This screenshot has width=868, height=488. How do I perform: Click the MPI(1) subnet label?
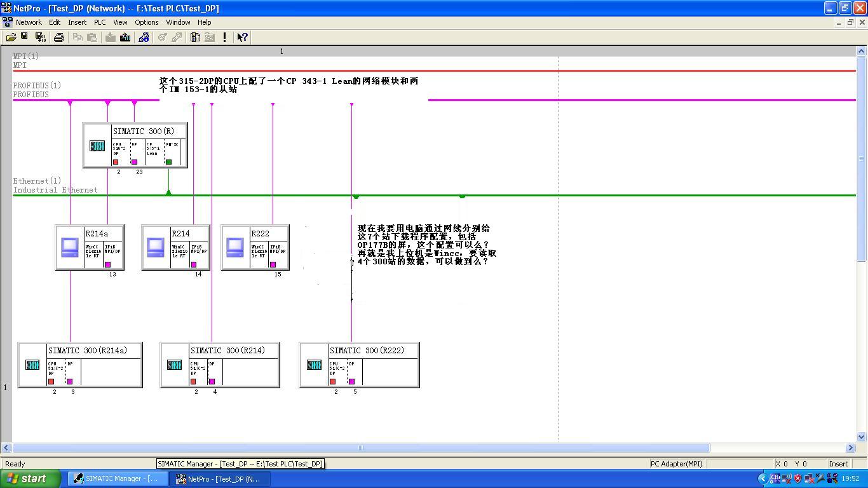pyautogui.click(x=26, y=57)
